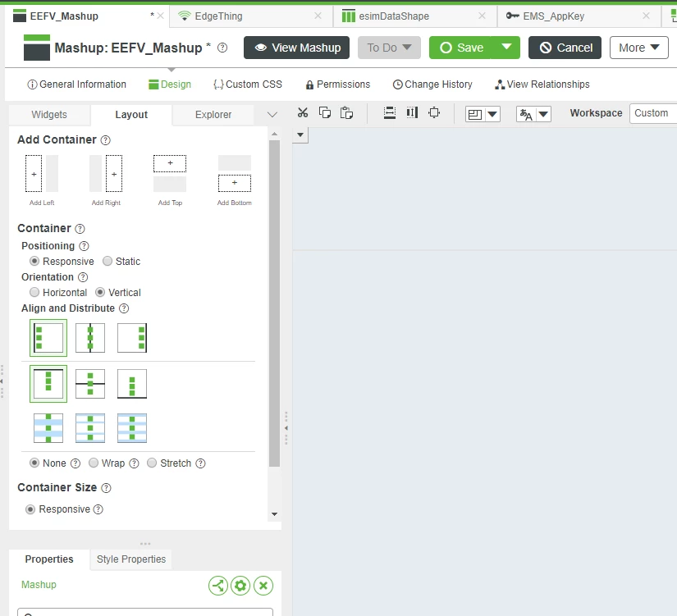Click the share bindings icon for Mashup
This screenshot has width=677, height=616.
[218, 586]
